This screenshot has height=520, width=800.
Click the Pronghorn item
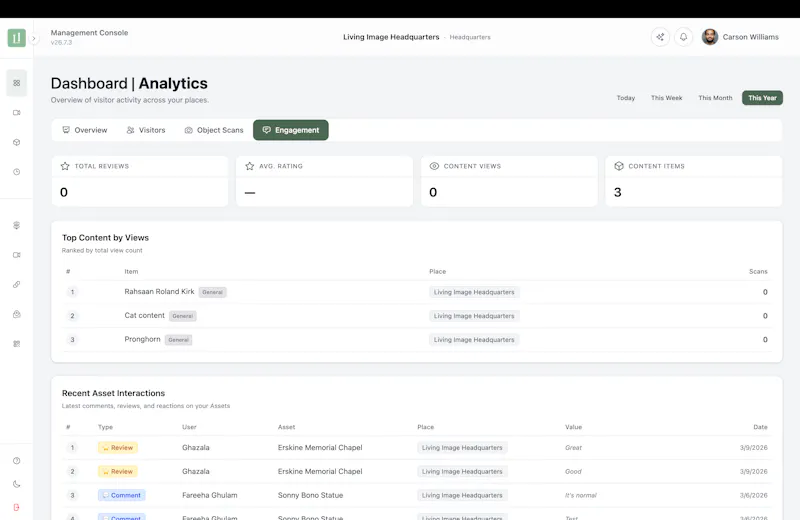tap(142, 339)
